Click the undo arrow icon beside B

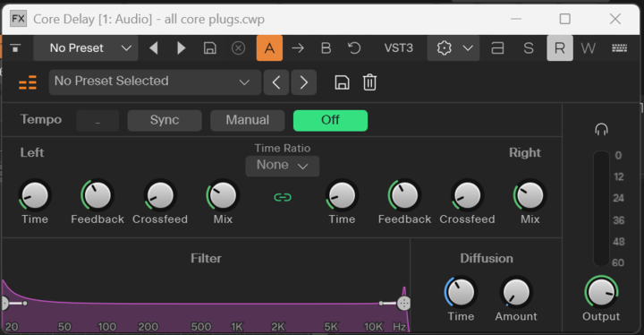(x=354, y=48)
